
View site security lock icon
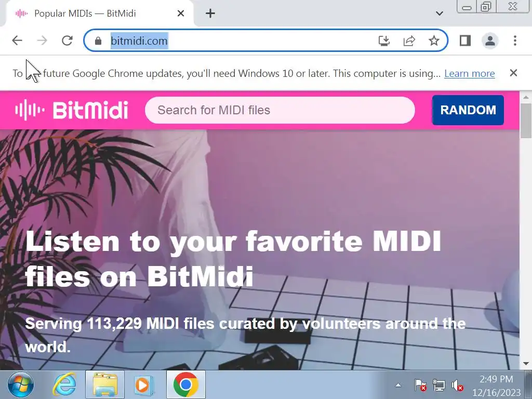pyautogui.click(x=98, y=41)
